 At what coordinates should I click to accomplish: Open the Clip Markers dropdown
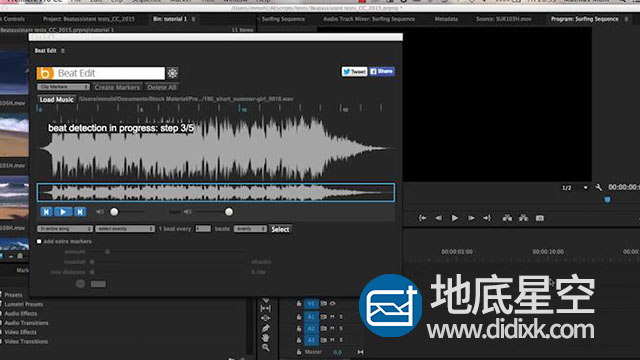click(x=63, y=87)
